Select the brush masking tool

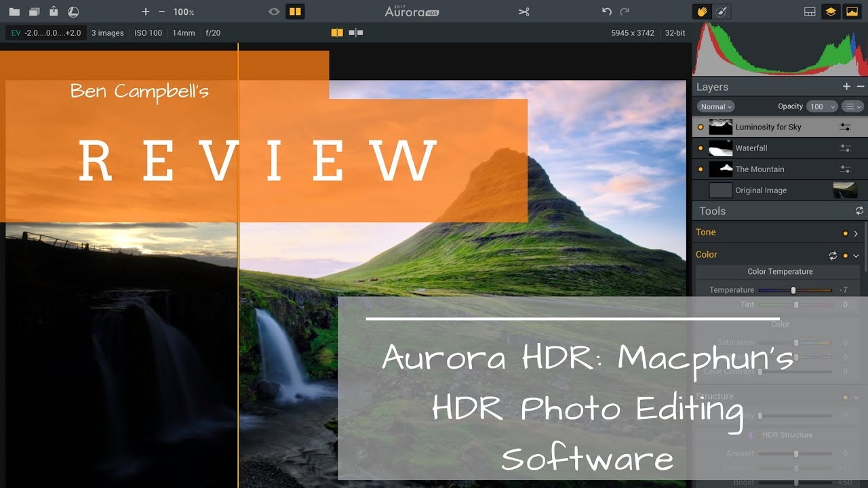[x=721, y=12]
